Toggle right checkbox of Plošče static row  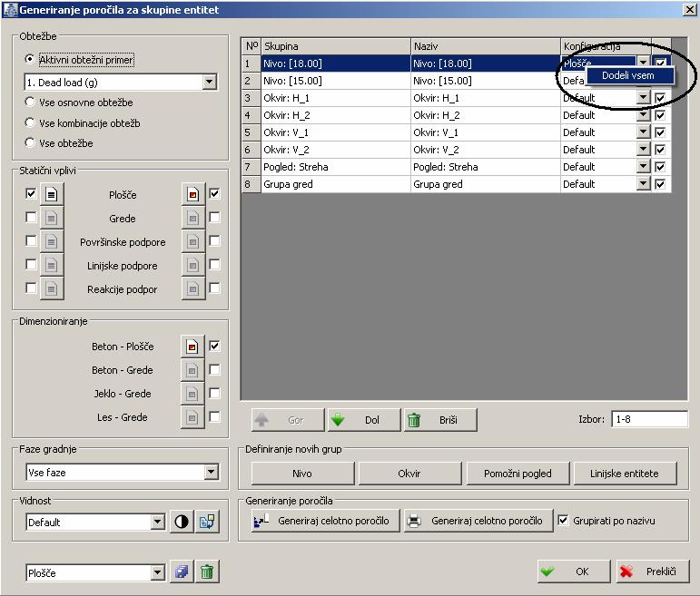pyautogui.click(x=215, y=193)
